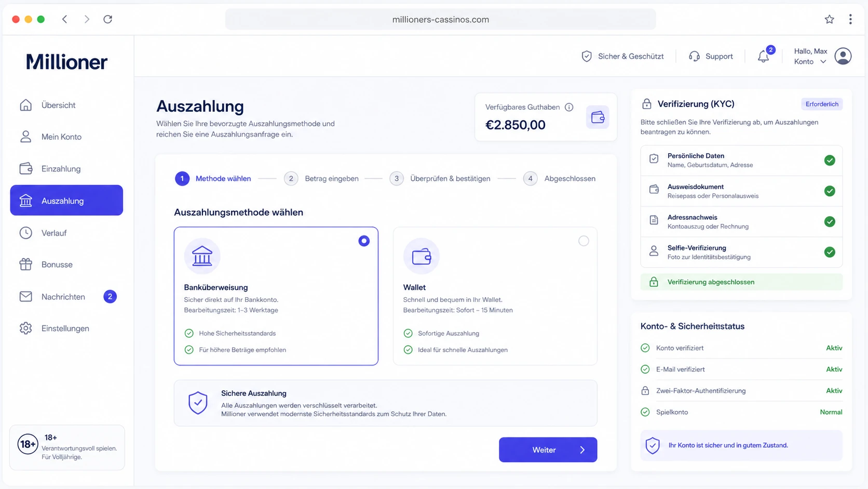
Task: Click the Banküberweisung card title
Action: (216, 287)
